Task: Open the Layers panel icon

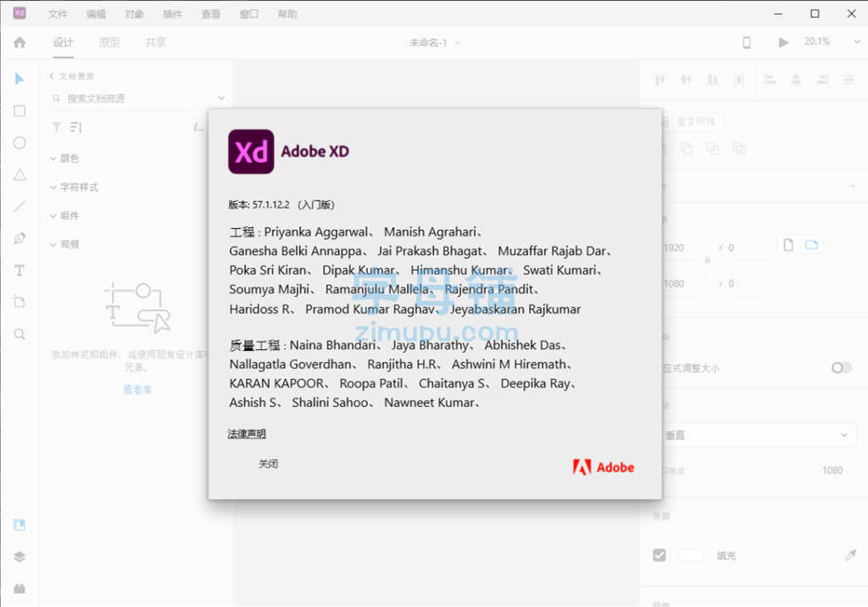Action: pos(19,557)
